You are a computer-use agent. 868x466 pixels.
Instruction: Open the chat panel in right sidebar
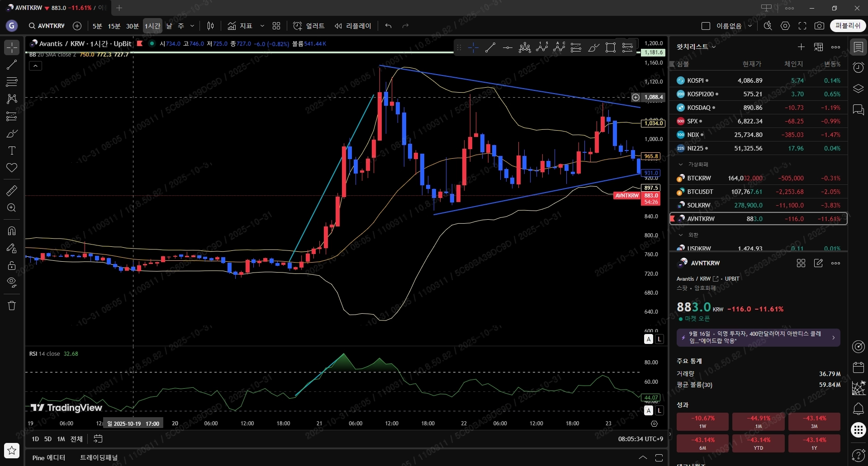click(858, 110)
